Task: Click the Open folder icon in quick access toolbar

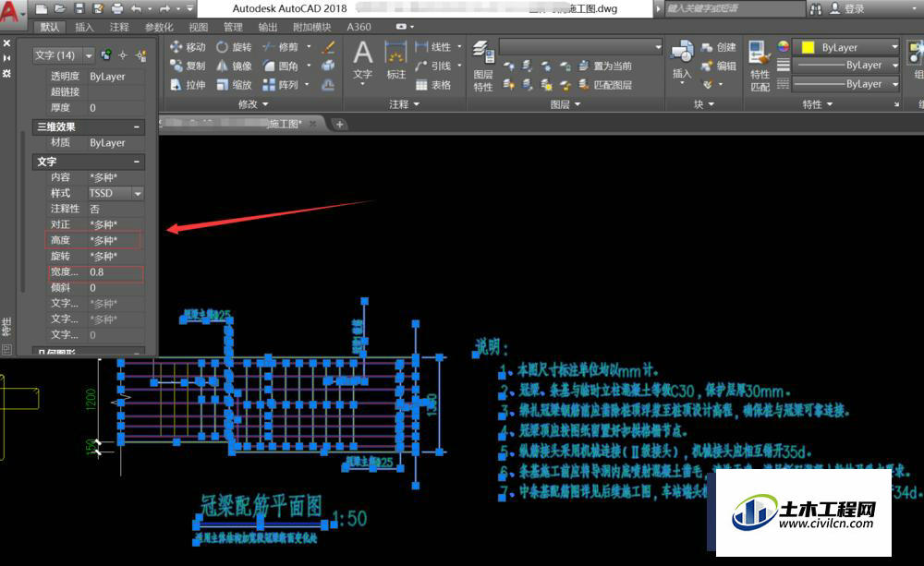Action: click(x=60, y=8)
